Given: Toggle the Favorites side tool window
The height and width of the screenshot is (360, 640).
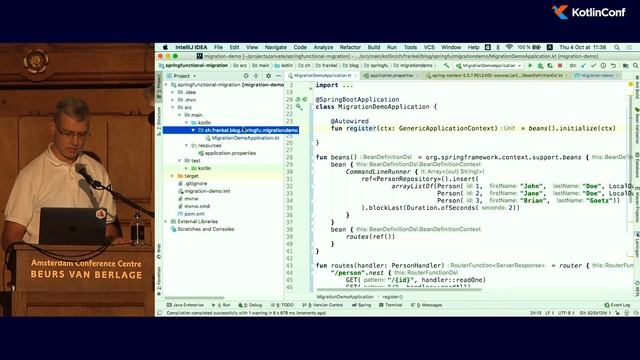Looking at the screenshot, I should click(x=159, y=282).
